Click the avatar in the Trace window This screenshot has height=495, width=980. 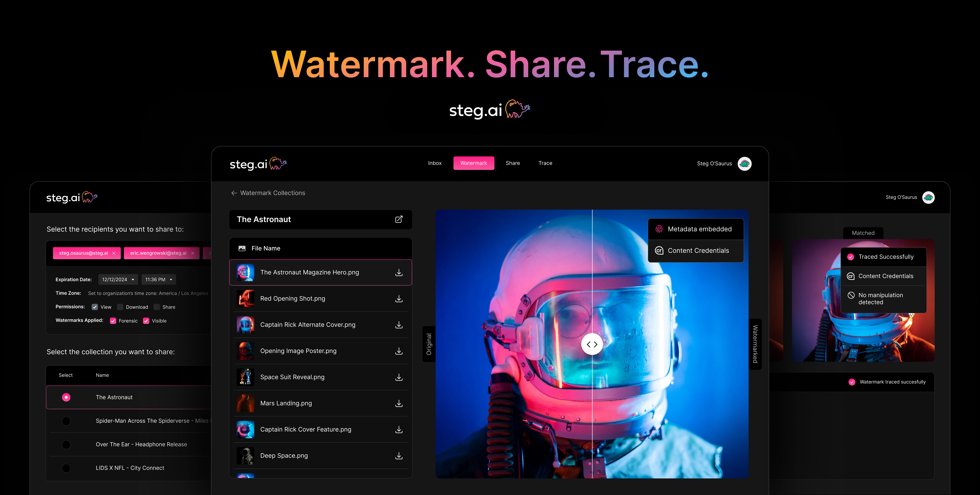(928, 197)
